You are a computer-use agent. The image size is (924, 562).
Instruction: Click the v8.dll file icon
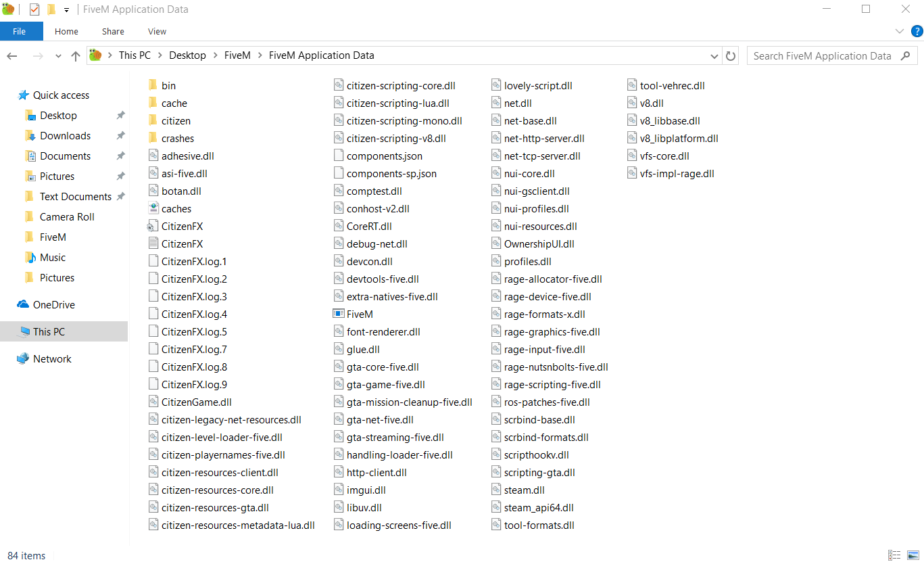tap(631, 103)
